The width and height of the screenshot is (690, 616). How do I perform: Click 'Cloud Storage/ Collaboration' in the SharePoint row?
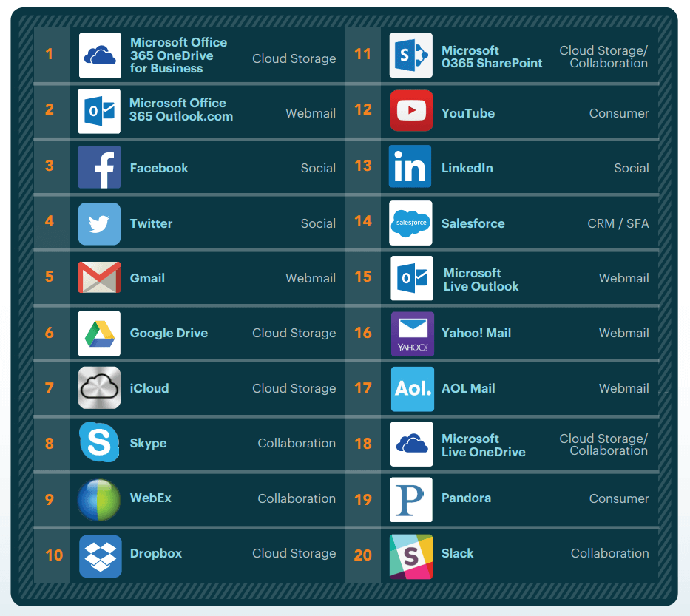pos(603,57)
